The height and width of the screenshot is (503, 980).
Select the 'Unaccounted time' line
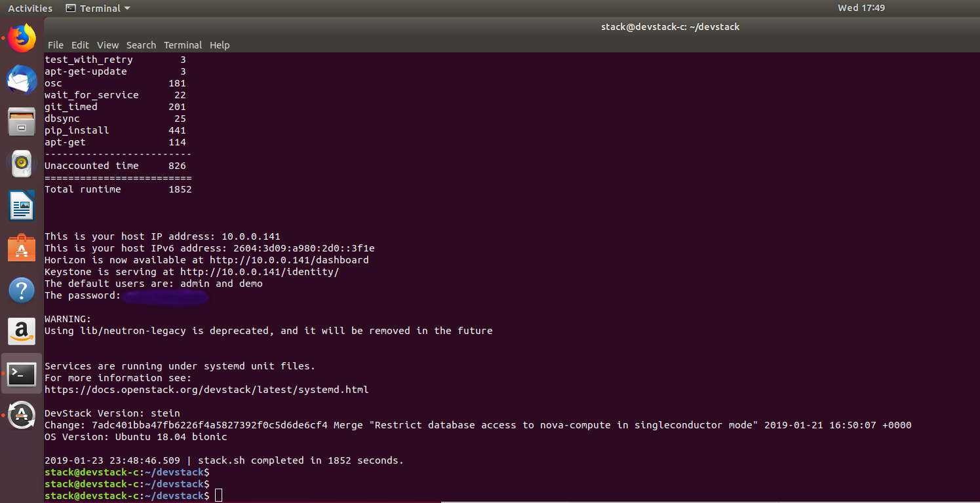coord(115,166)
